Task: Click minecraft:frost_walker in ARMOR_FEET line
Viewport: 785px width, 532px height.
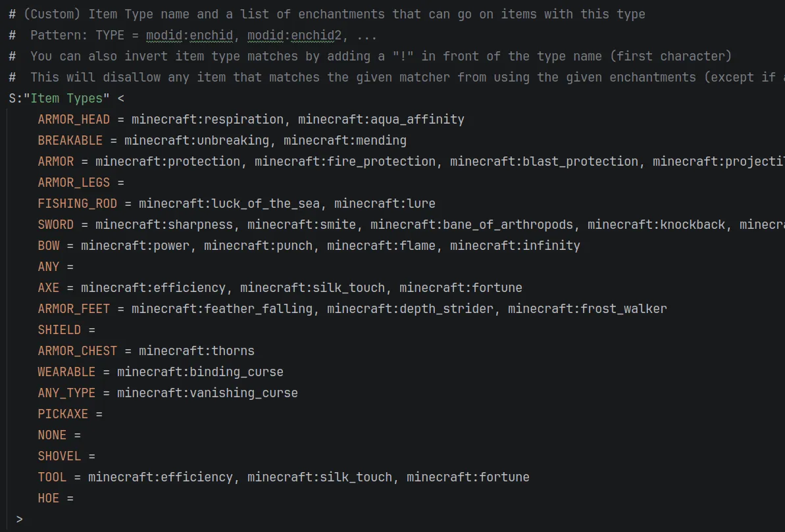Action: click(x=588, y=309)
